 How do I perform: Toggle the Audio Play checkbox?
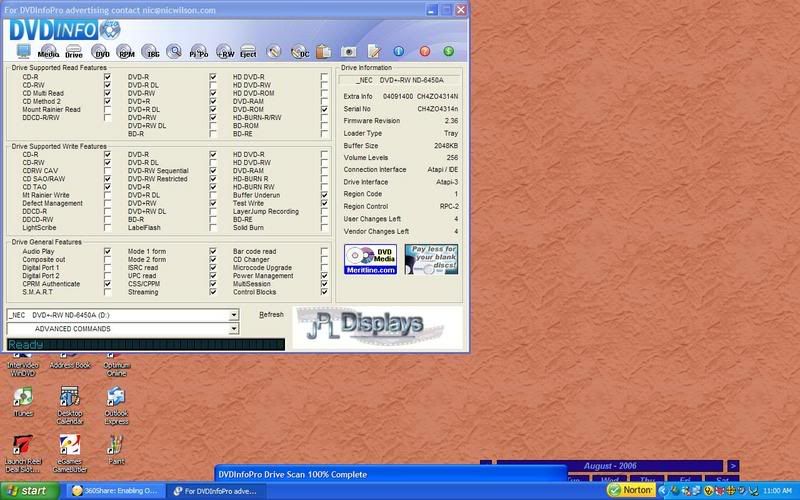click(x=107, y=252)
